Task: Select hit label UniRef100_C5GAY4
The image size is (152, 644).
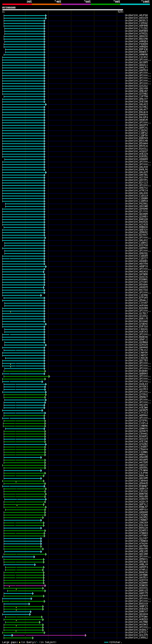Action: tap(136, 450)
